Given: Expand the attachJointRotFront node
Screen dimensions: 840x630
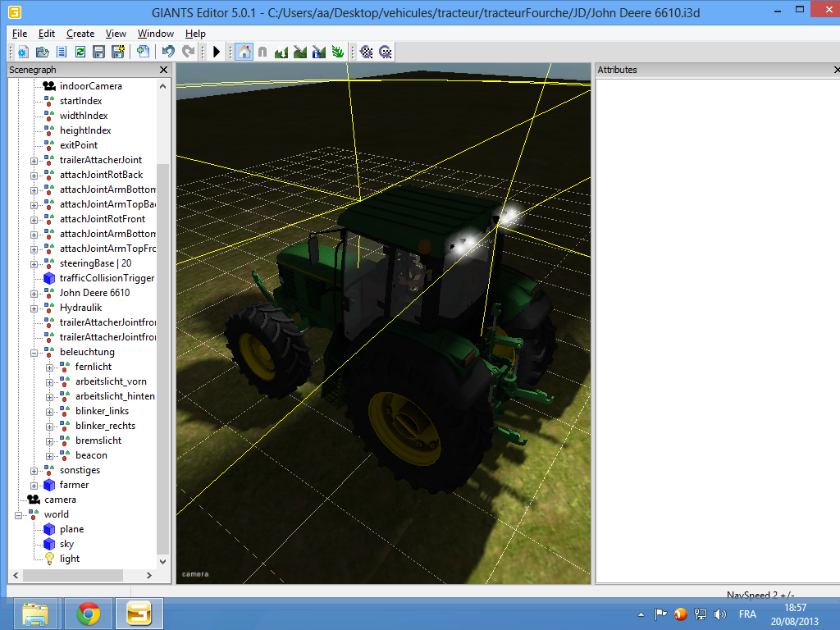Looking at the screenshot, I should click(34, 220).
